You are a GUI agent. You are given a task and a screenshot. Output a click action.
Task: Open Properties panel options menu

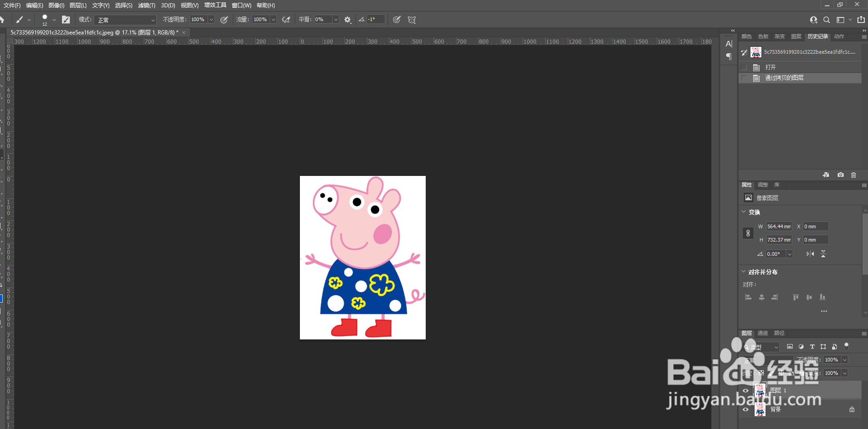pos(864,185)
